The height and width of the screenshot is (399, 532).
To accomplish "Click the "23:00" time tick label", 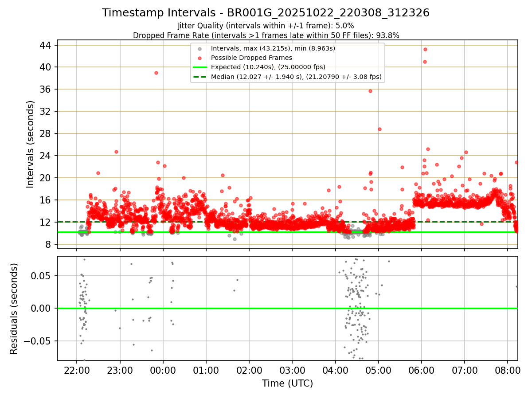I will (120, 370).
